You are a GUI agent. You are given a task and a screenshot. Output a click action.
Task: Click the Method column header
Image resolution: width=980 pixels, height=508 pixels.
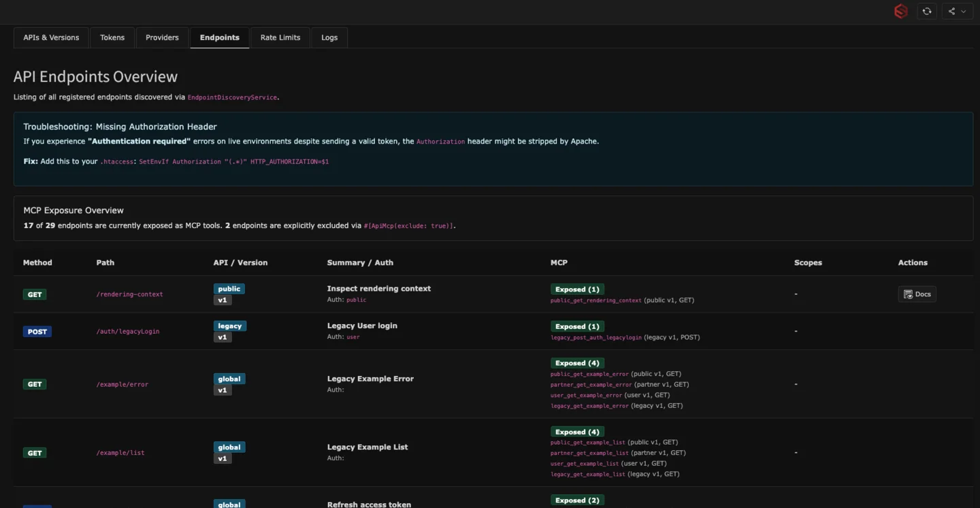[x=37, y=262]
